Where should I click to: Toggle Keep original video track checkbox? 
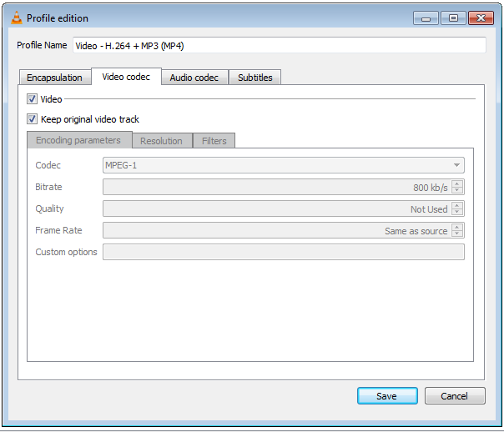(x=33, y=119)
